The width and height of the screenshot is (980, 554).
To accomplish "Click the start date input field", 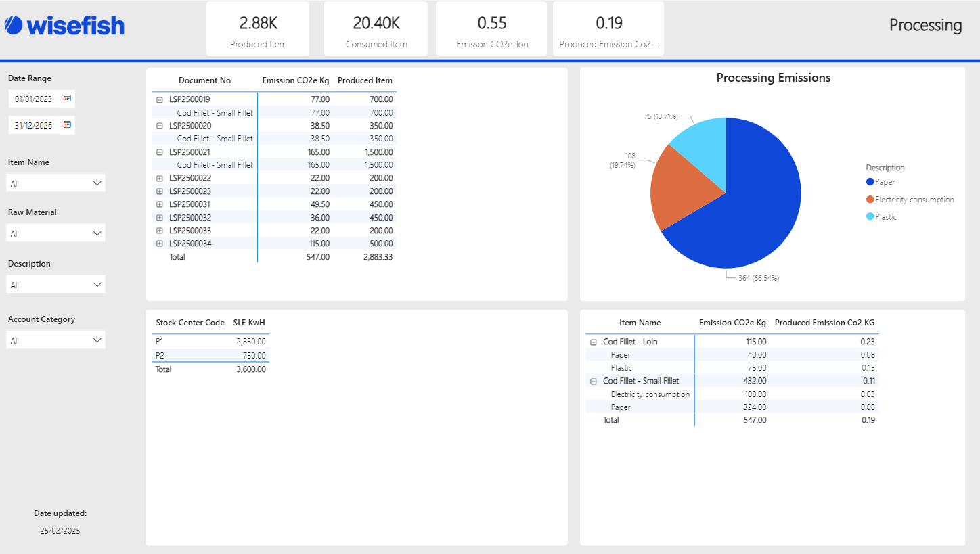I will 35,99.
